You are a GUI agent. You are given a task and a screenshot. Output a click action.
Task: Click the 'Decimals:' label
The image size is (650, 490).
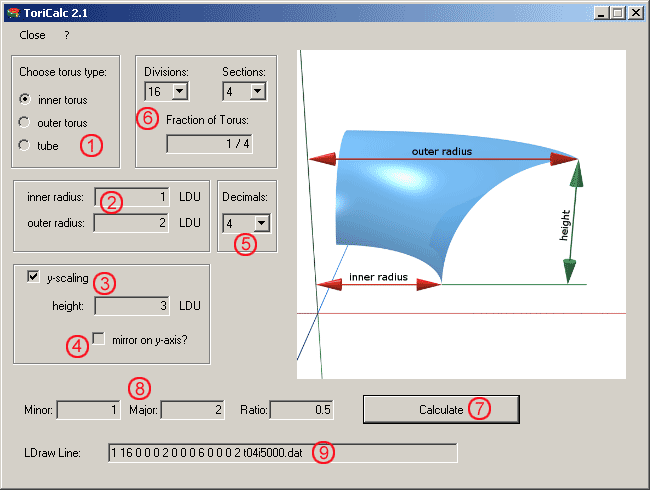pos(245,197)
